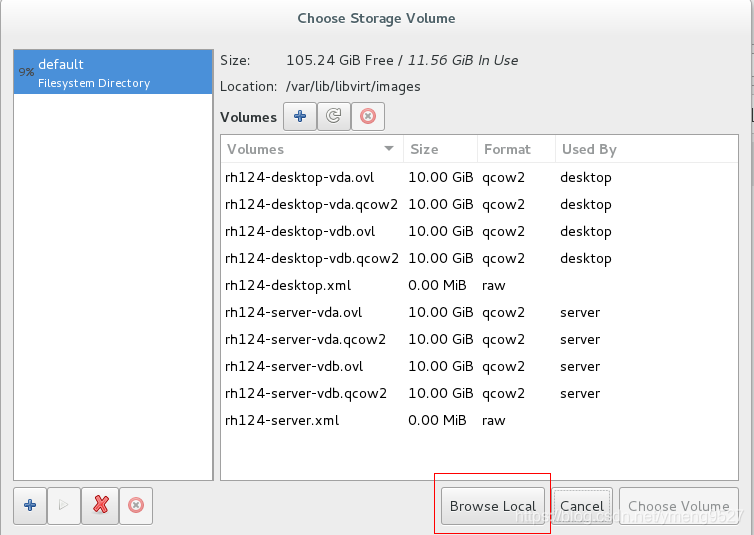Select rh124-server-vda.ovl volume

[479, 312]
